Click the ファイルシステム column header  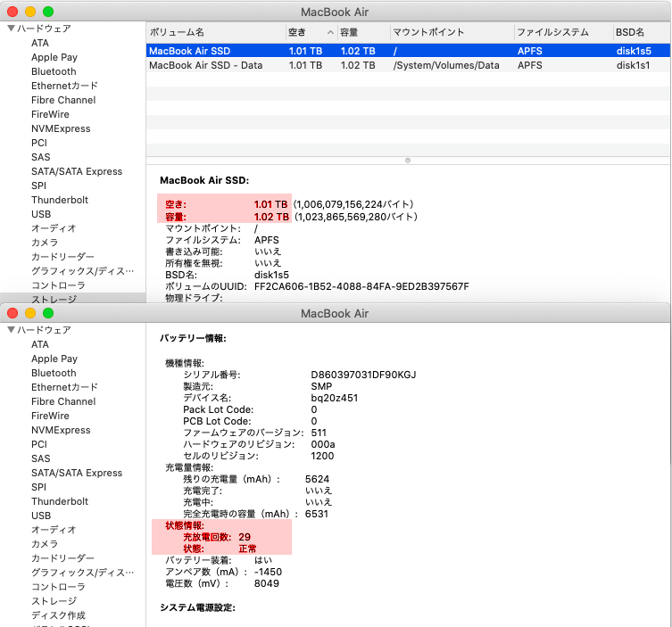[x=562, y=32]
